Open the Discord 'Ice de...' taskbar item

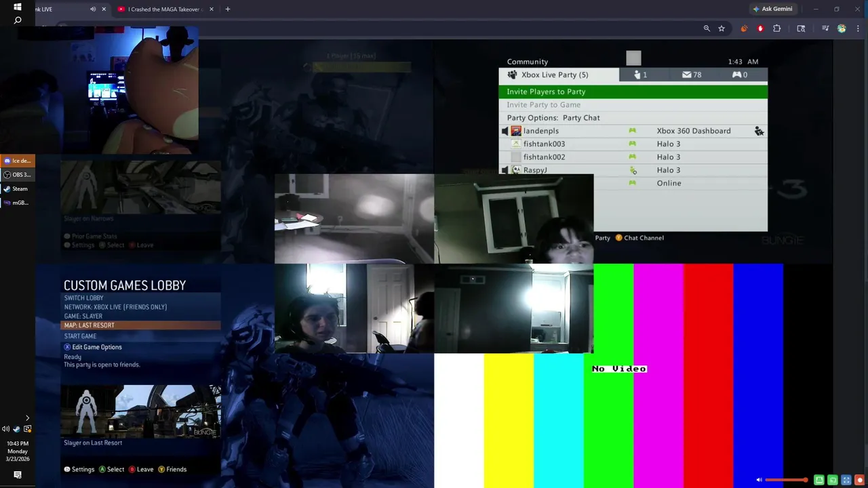18,161
